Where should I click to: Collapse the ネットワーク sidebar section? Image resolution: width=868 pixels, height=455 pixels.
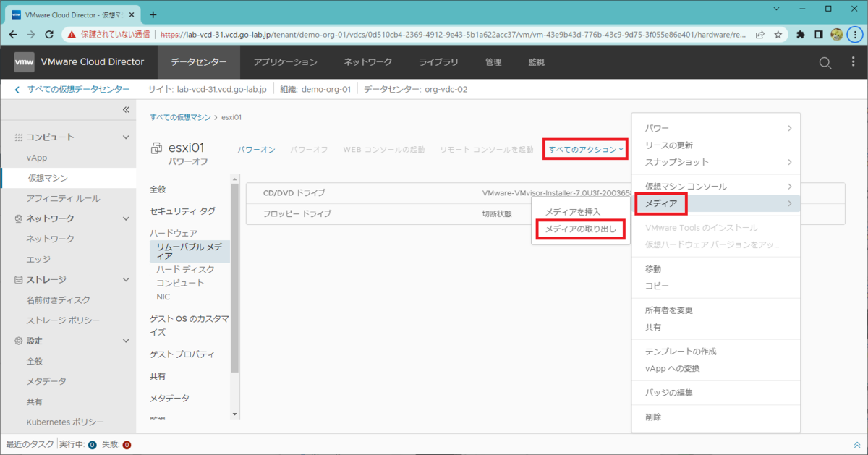click(x=126, y=218)
